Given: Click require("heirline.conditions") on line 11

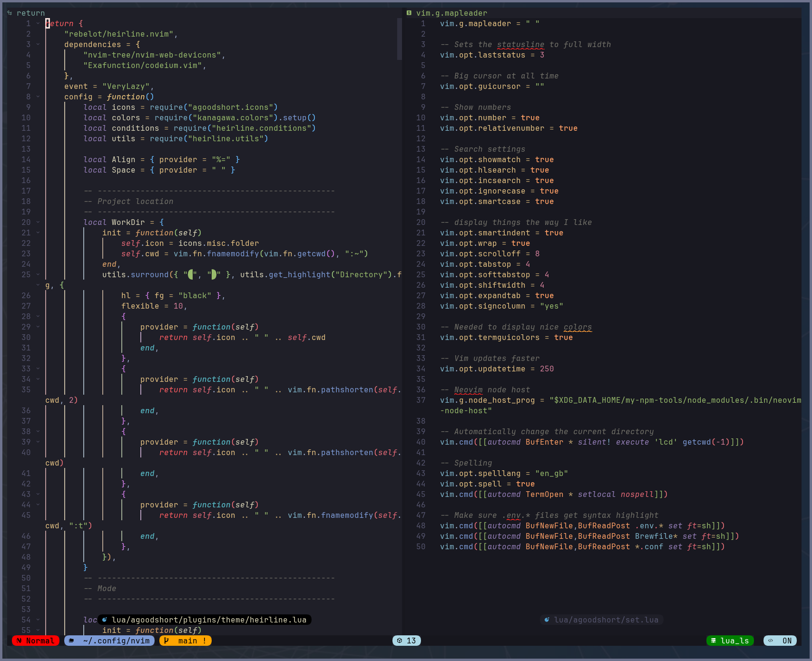Looking at the screenshot, I should tap(245, 128).
